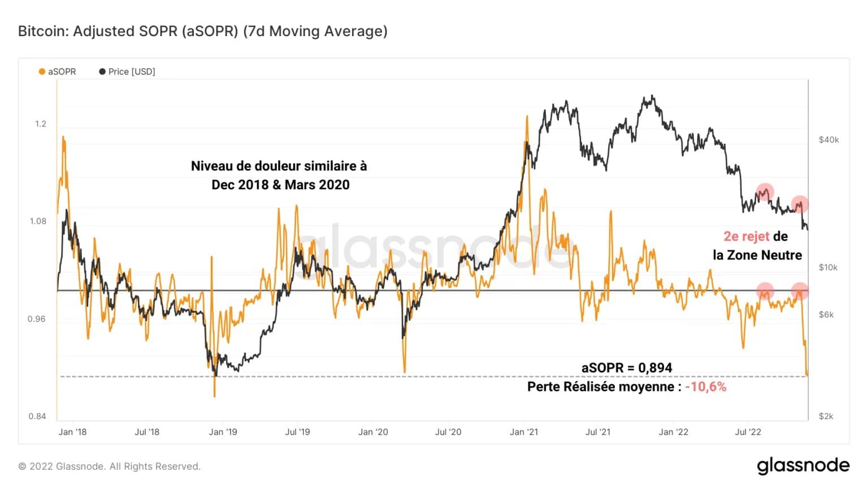
Task: Click the orange aSOPR legend dot
Action: coord(42,72)
